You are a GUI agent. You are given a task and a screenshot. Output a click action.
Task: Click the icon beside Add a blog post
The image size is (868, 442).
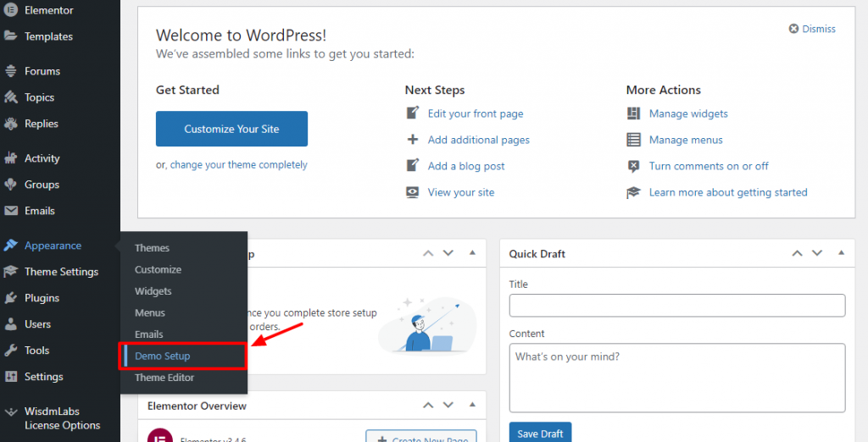tap(413, 165)
